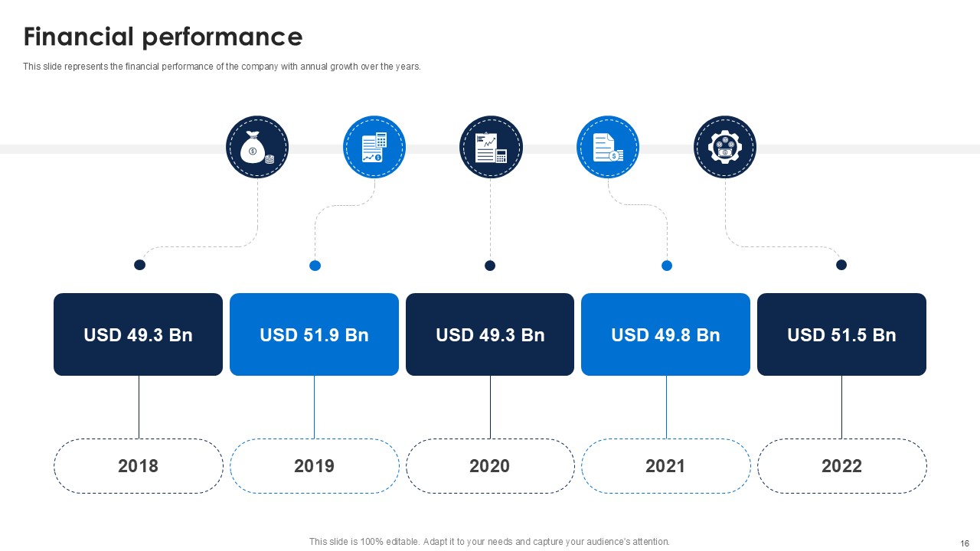The image size is (980, 551).
Task: Click the dark dot marker above USD 51.5 Bn
Action: click(841, 265)
